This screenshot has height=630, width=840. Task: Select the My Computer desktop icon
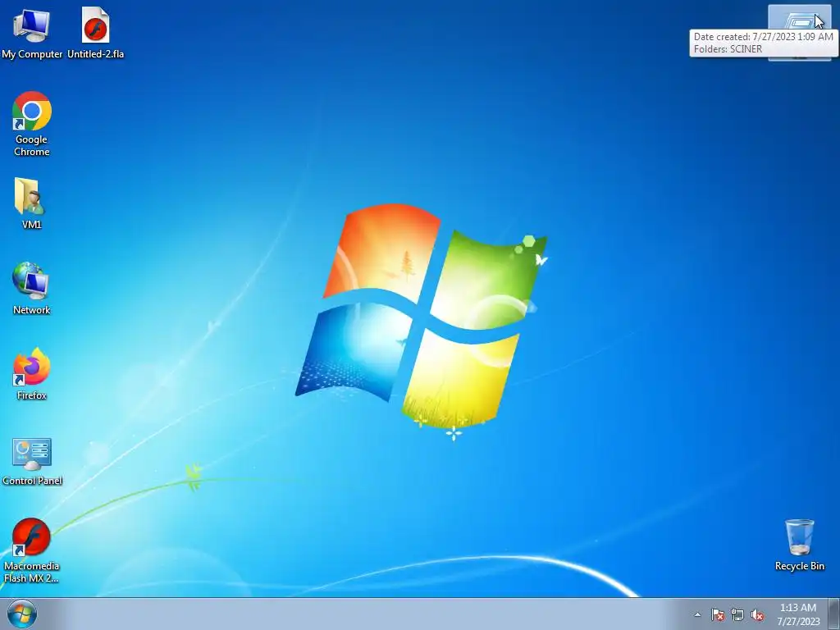[x=32, y=33]
